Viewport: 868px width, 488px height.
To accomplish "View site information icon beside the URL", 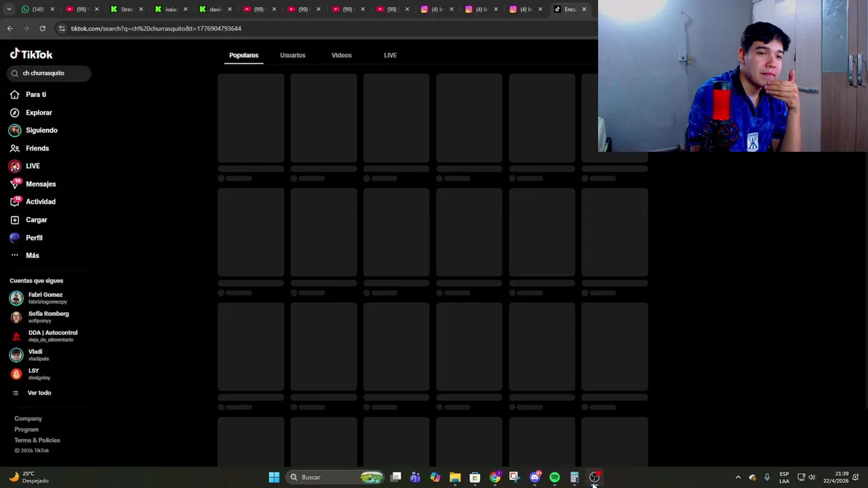I will pos(62,28).
